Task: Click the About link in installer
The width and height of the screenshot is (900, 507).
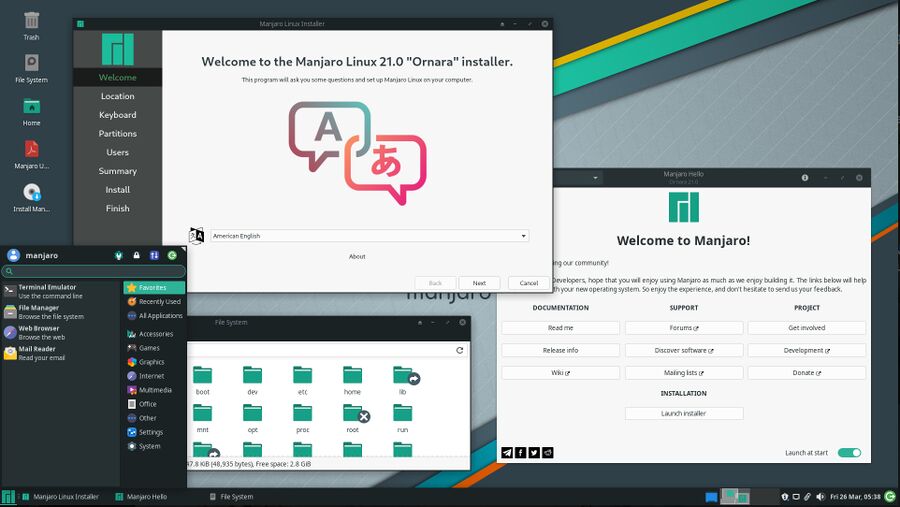Action: (357, 257)
